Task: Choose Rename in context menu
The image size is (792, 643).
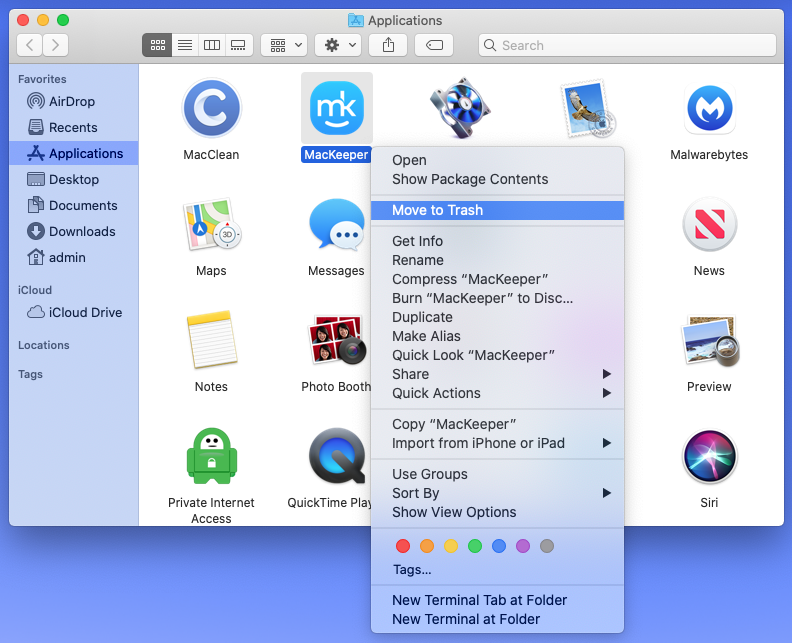Action: (498, 260)
